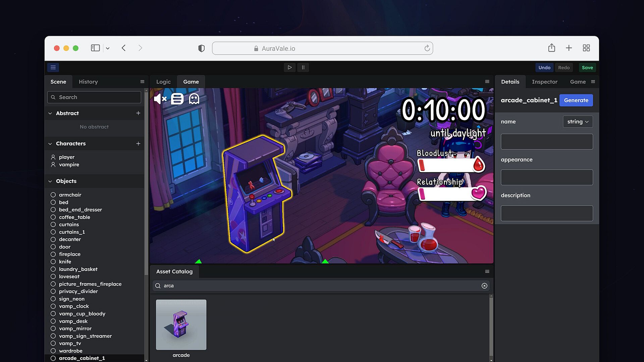
Task: Clear the asset catalog search text
Action: click(484, 286)
